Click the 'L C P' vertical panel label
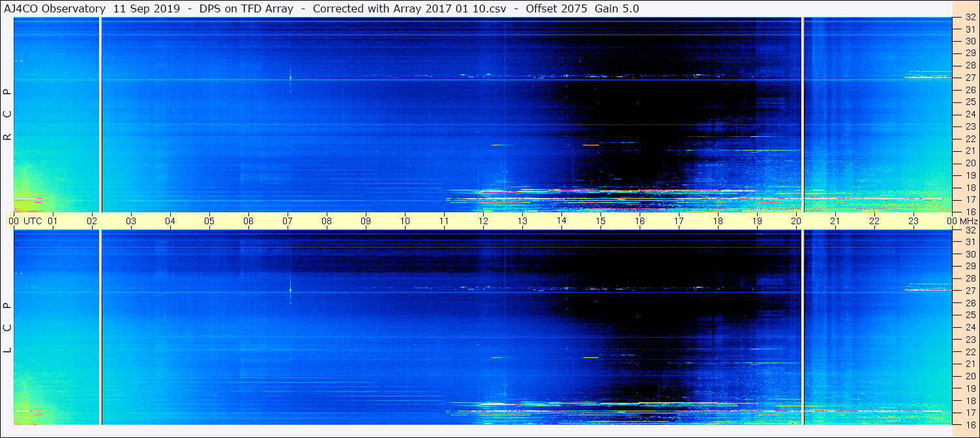The width and height of the screenshot is (980, 438). click(8, 327)
